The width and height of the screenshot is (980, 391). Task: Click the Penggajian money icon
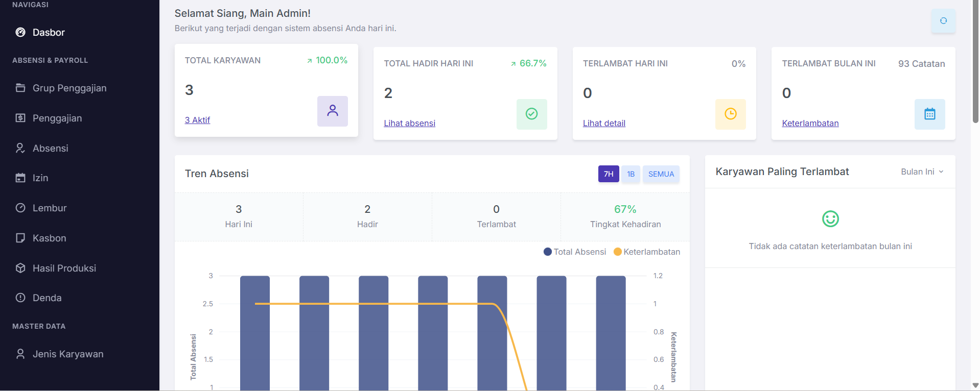(20, 118)
